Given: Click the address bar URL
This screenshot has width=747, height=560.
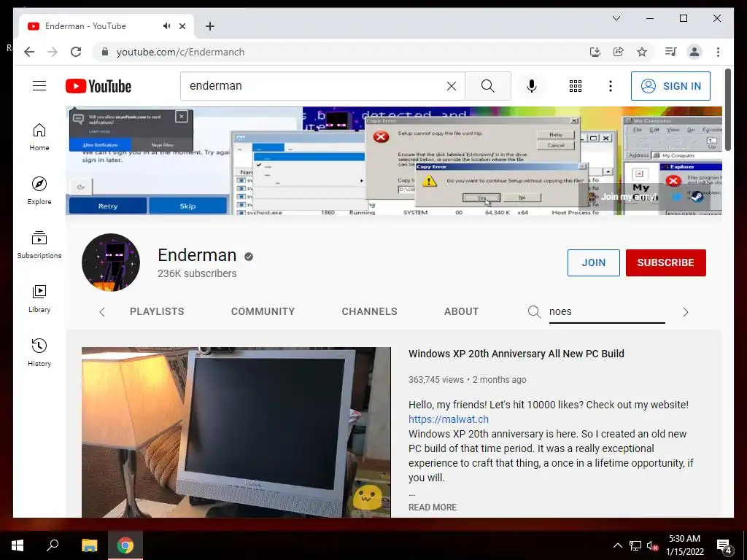Looking at the screenshot, I should [181, 52].
